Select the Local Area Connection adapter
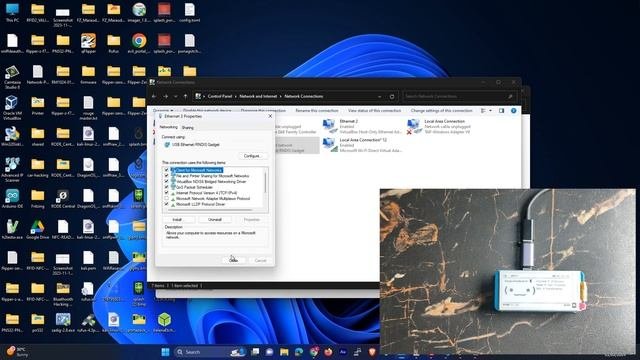 [x=440, y=127]
